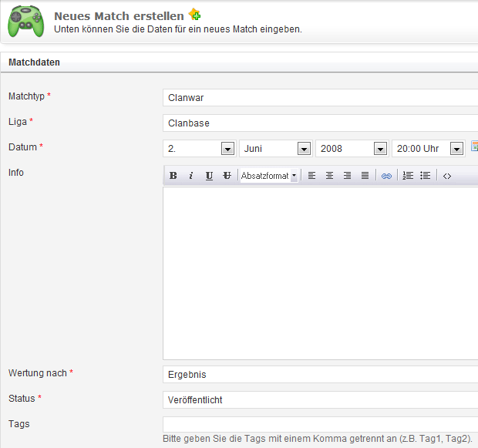This screenshot has width=478, height=448.
Task: Insert a hyperlink via the link icon
Action: coord(386,176)
